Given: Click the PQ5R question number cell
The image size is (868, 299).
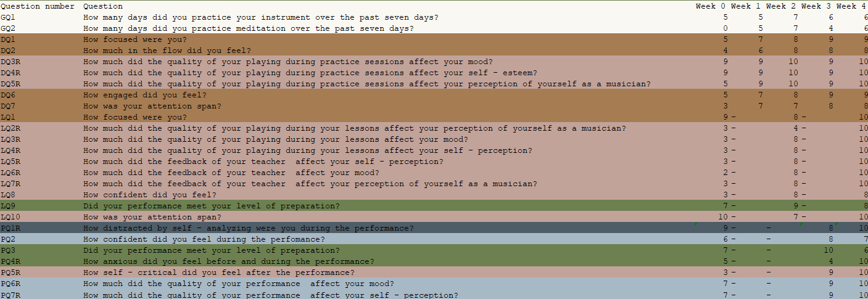Looking at the screenshot, I should [10, 272].
